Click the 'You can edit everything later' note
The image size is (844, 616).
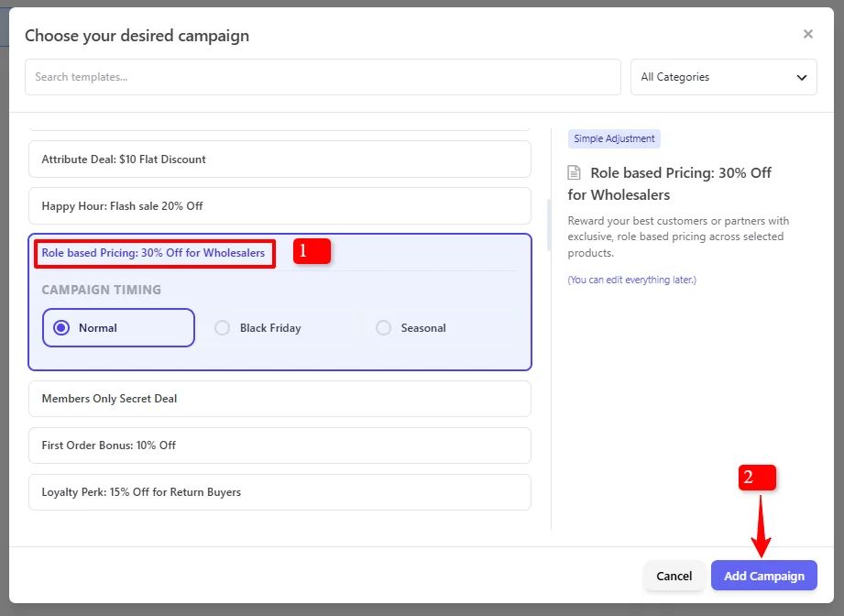pyautogui.click(x=632, y=280)
